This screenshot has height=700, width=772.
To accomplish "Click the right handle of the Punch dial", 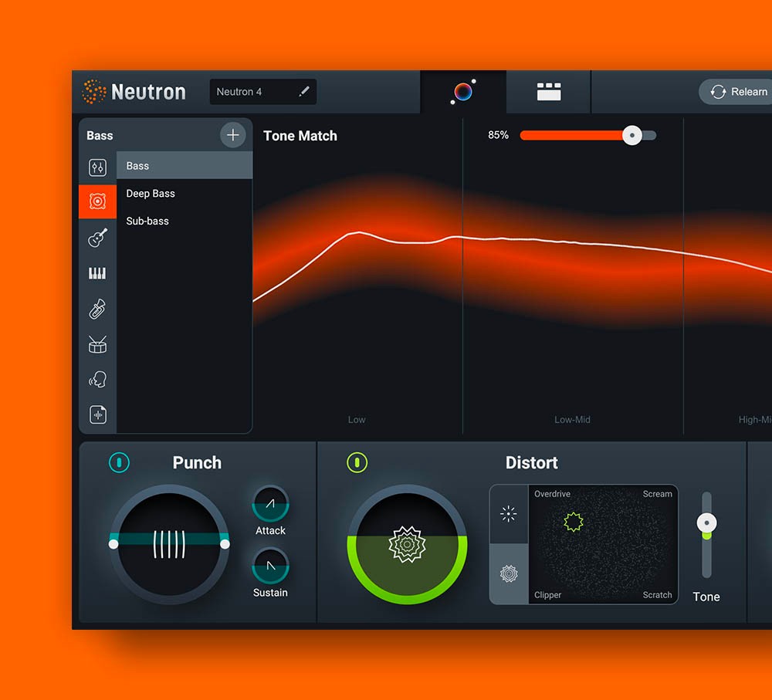I will [225, 544].
